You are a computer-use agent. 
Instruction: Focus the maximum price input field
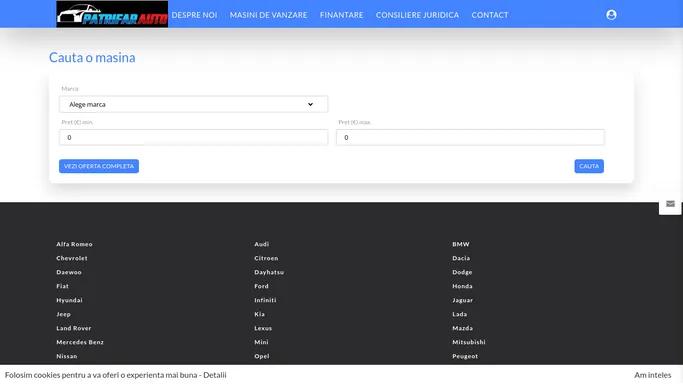point(470,138)
